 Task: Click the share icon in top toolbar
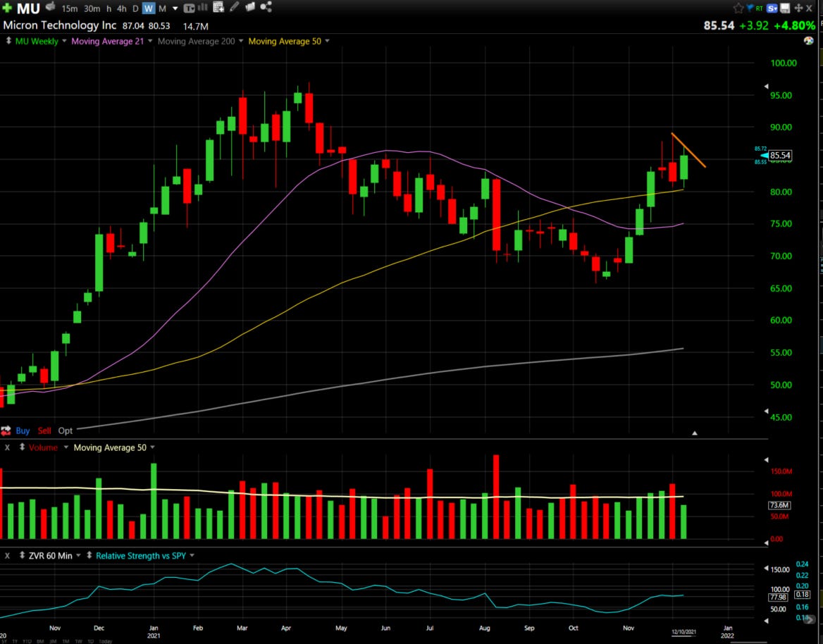click(x=266, y=7)
